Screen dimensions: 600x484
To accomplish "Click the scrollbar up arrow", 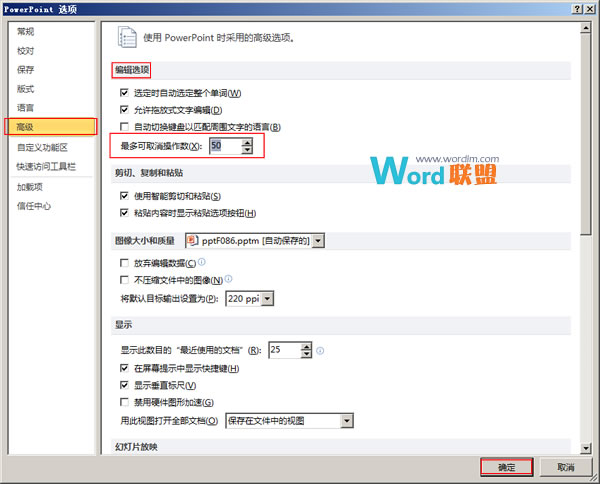I will pos(586,28).
